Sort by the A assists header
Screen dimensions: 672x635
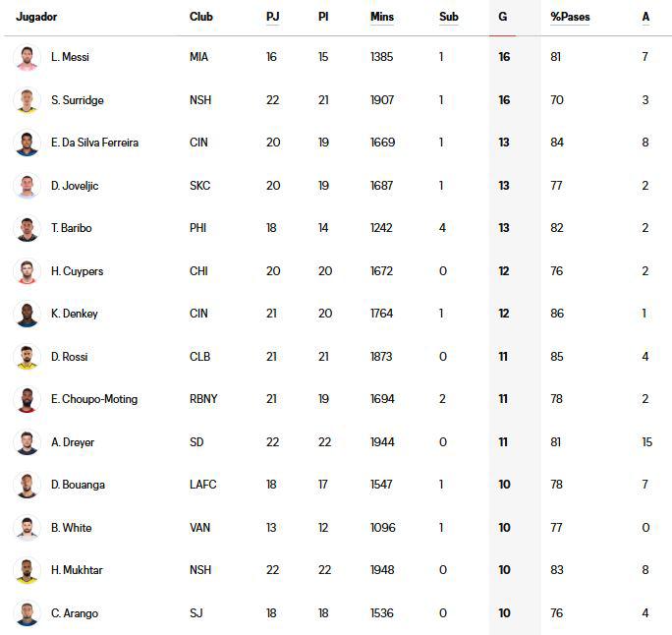(645, 17)
